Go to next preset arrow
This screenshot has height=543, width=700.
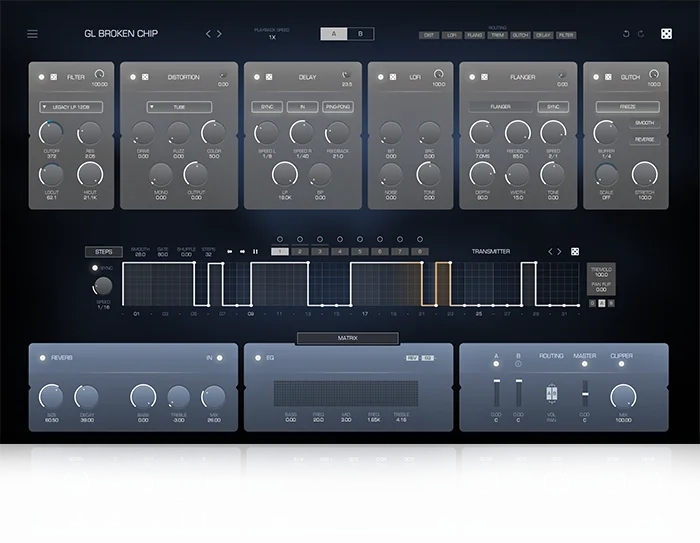(x=219, y=34)
